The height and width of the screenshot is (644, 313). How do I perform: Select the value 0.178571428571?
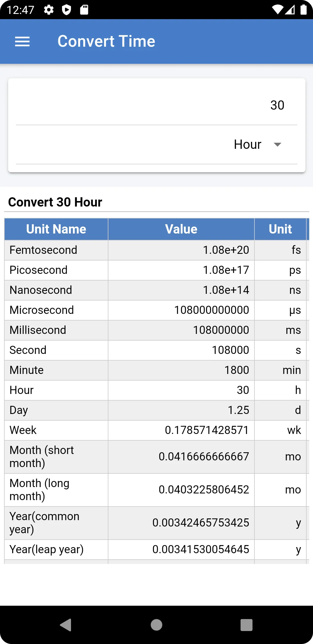[207, 430]
